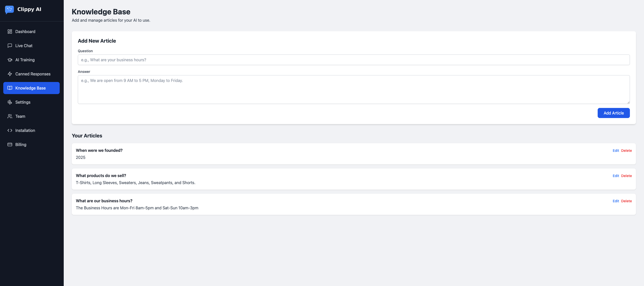The height and width of the screenshot is (286, 644).
Task: Open AI Training graduation cap icon
Action: 10,60
